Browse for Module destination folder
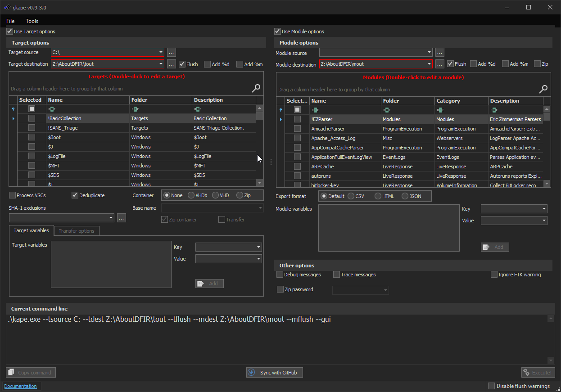 click(440, 64)
